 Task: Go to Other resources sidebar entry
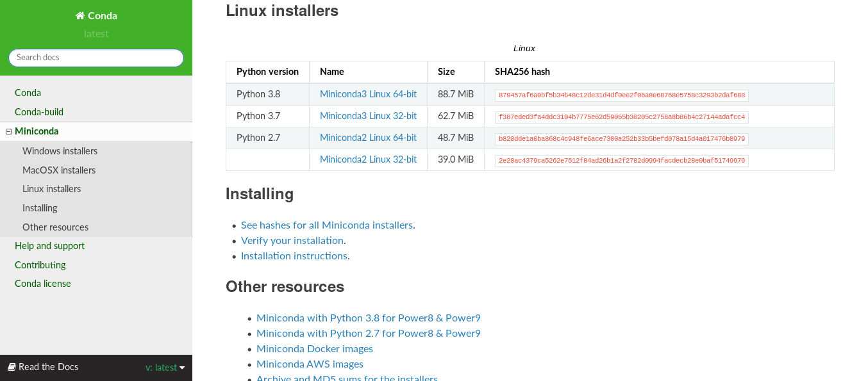(x=55, y=227)
